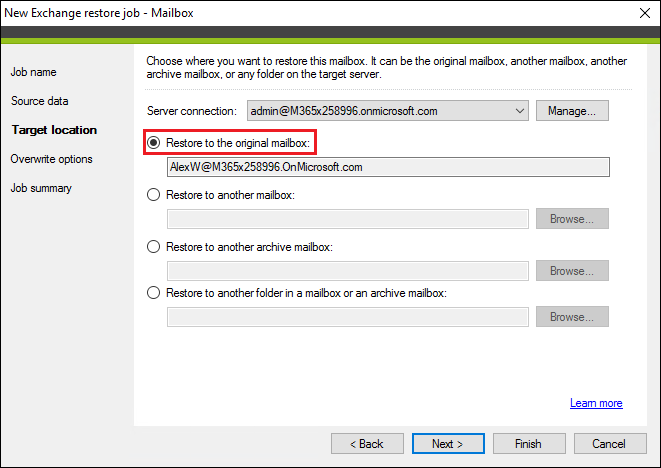Viewport: 661px width, 468px height.
Task: Expand the Server connection dropdown arrow
Action: pos(519,111)
